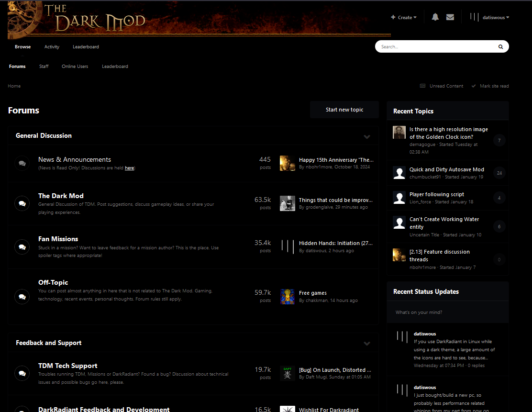Open 'Happy 15th Anniversary' latest post

[x=336, y=160]
